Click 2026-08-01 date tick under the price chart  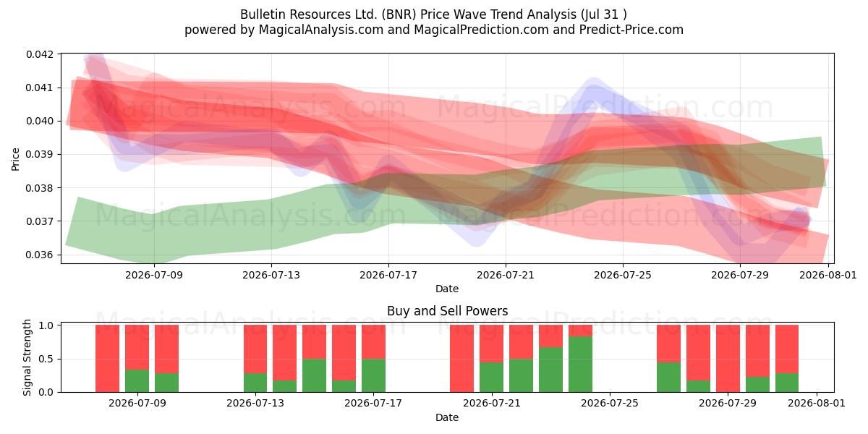(827, 275)
